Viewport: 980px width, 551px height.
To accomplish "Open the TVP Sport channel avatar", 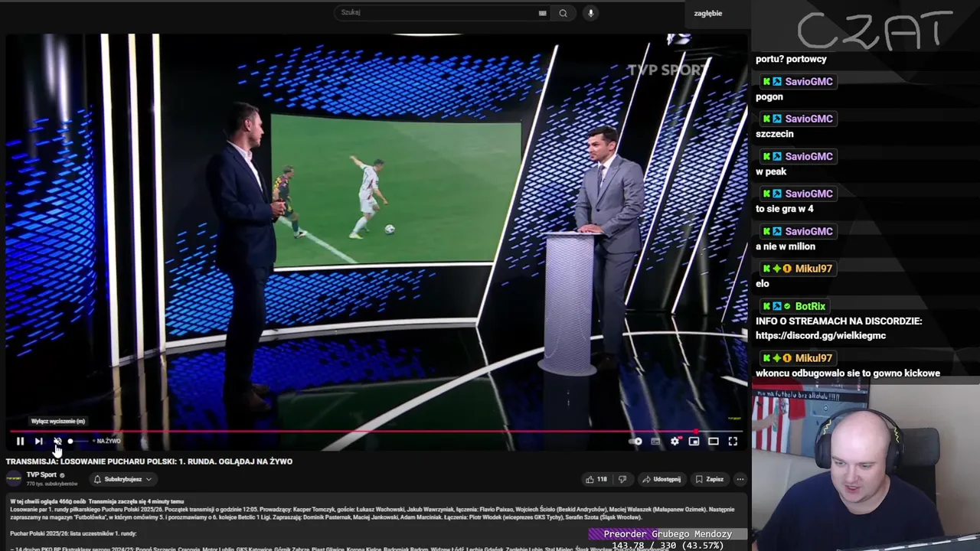I will pyautogui.click(x=14, y=479).
